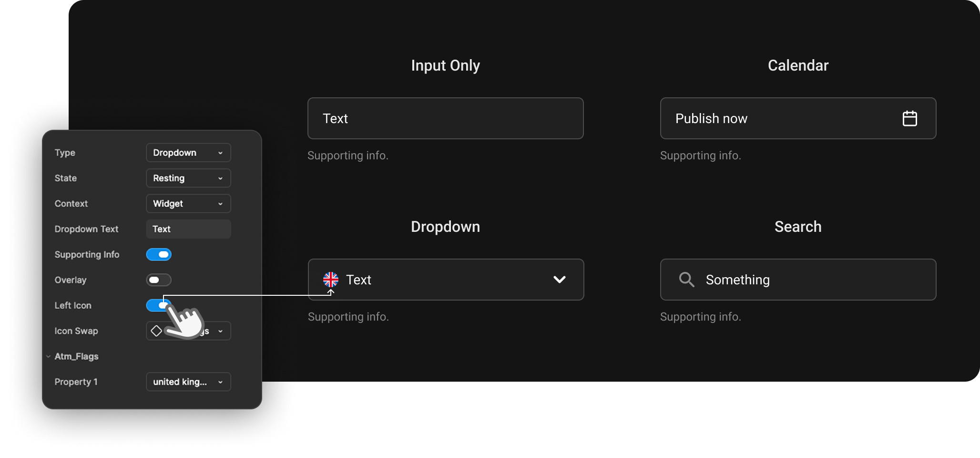This screenshot has height=458, width=980.
Task: Click the chevron arrow in Text dropdown
Action: (559, 280)
